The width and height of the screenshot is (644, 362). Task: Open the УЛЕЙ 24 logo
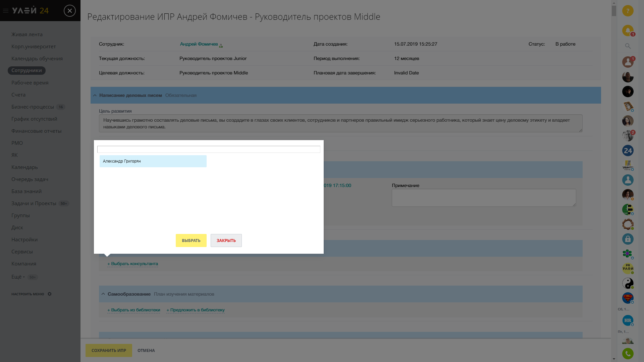(x=31, y=11)
